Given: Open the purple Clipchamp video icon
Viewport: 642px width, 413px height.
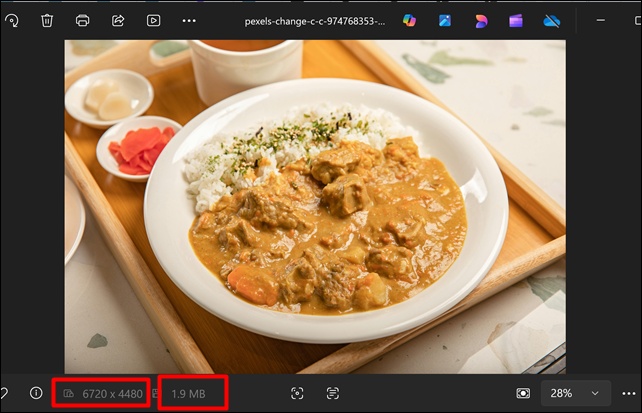Looking at the screenshot, I should [516, 20].
